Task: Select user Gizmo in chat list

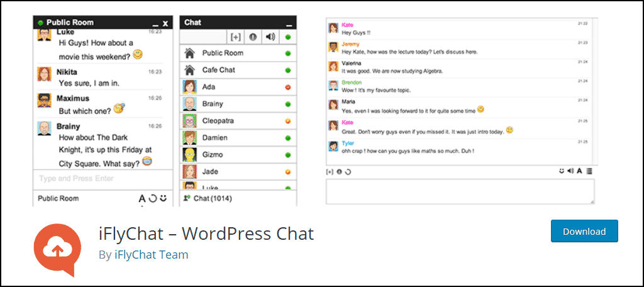Action: [x=238, y=155]
